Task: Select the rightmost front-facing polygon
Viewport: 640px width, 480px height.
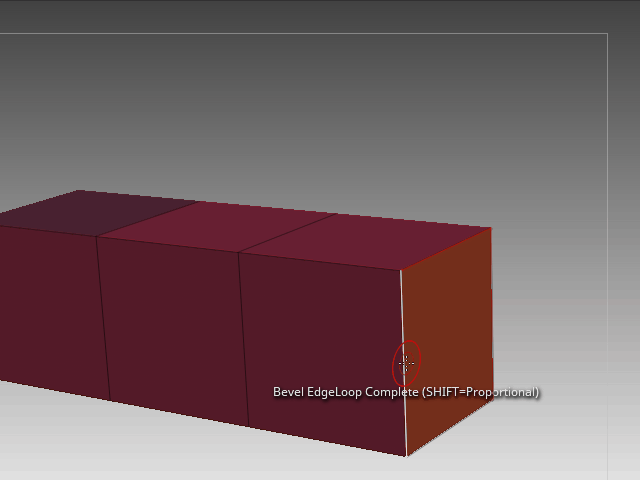Action: point(322,350)
